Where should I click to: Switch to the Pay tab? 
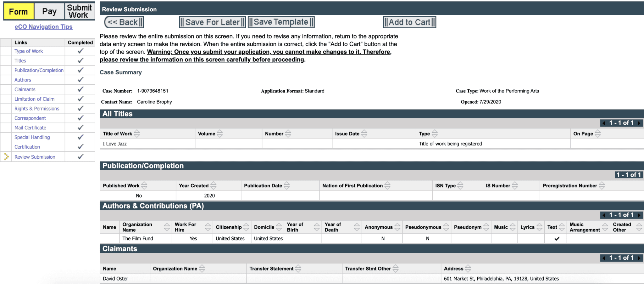tap(49, 11)
